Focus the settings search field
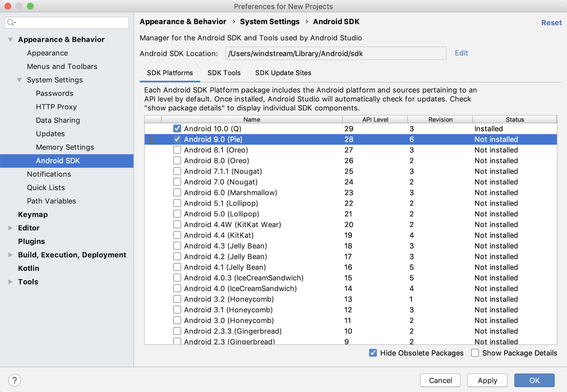The height and width of the screenshot is (392, 567). 67,23
